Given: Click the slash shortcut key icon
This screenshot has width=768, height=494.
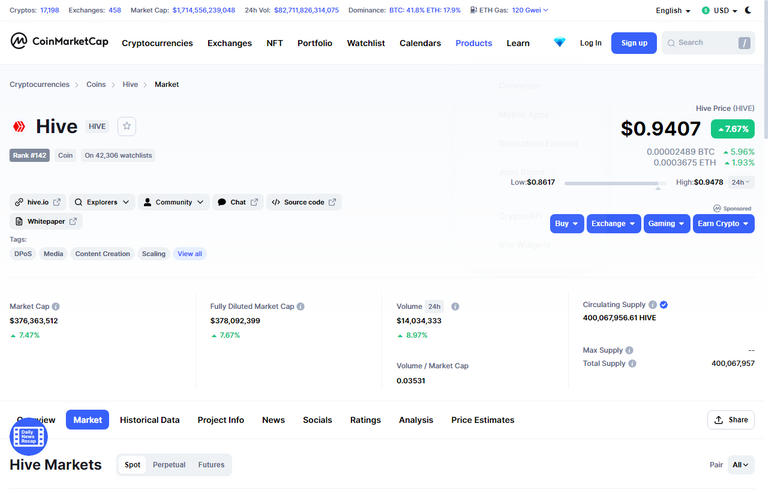Looking at the screenshot, I should pyautogui.click(x=744, y=43).
